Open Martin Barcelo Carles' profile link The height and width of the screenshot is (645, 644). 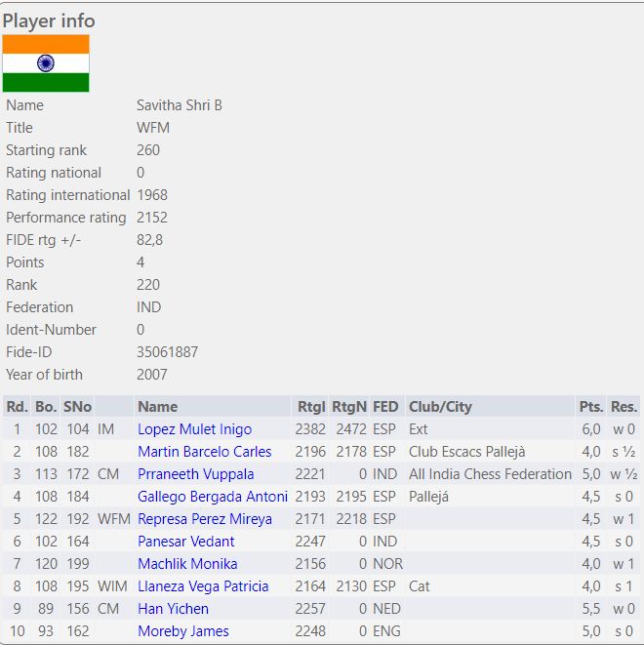point(204,452)
